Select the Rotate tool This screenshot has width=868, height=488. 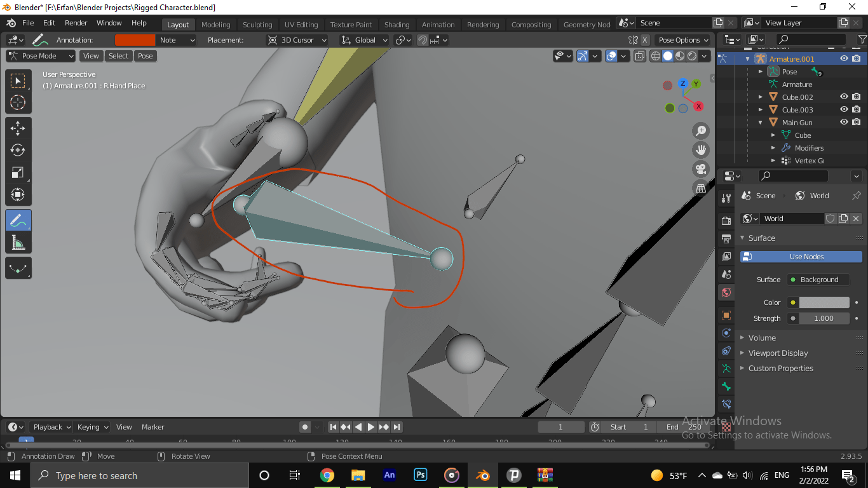(18, 151)
